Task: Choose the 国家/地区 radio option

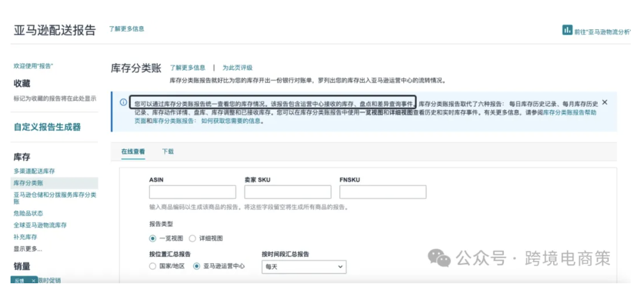Action: [153, 266]
